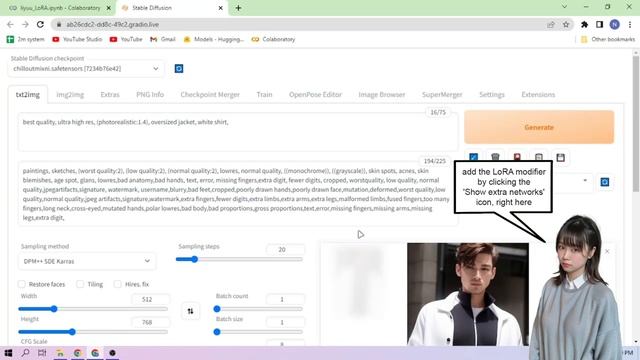Adjust the Height slider

93,332
